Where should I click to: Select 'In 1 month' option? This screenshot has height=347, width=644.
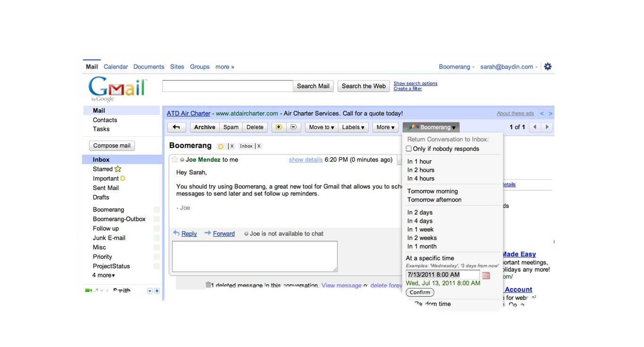pyautogui.click(x=422, y=247)
